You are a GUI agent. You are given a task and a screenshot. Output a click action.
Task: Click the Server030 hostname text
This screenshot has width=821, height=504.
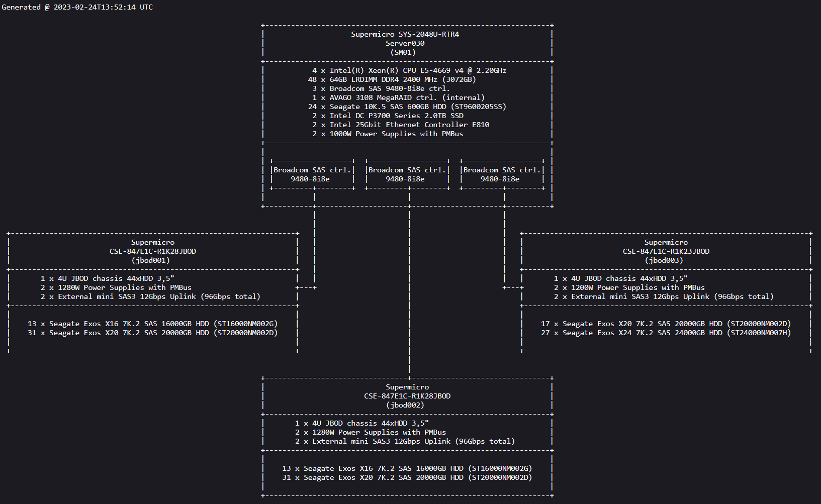[405, 43]
